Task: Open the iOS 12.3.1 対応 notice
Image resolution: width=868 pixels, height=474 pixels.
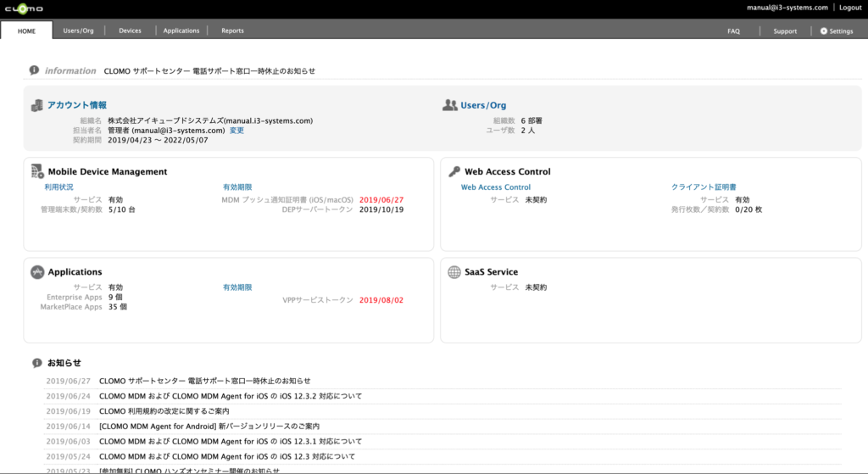Action: click(x=231, y=441)
